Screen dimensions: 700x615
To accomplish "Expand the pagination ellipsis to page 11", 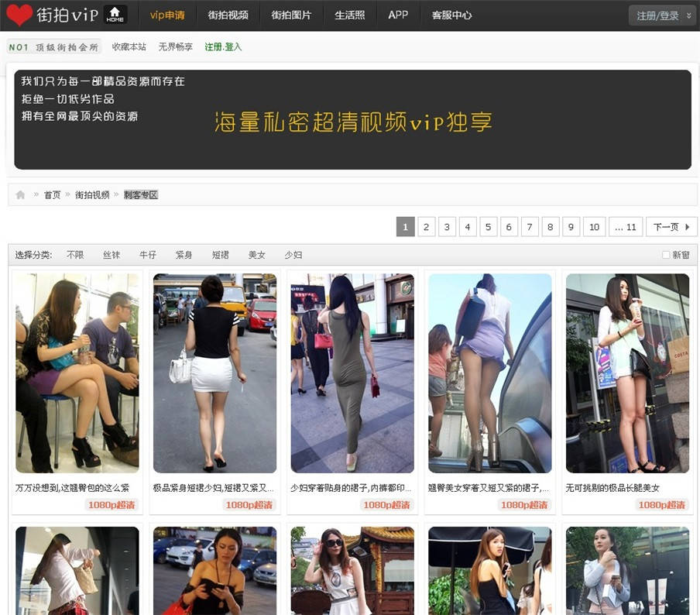I will click(626, 227).
